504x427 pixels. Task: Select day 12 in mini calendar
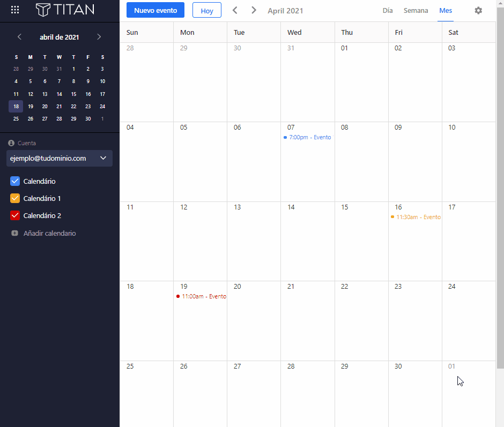click(x=31, y=94)
